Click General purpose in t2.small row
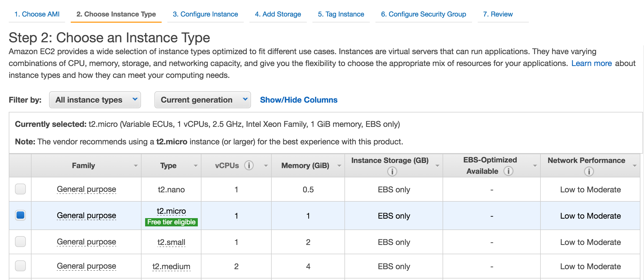 click(x=87, y=242)
